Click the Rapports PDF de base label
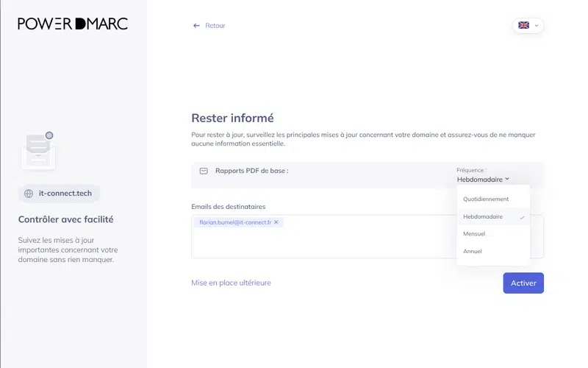 (251, 171)
